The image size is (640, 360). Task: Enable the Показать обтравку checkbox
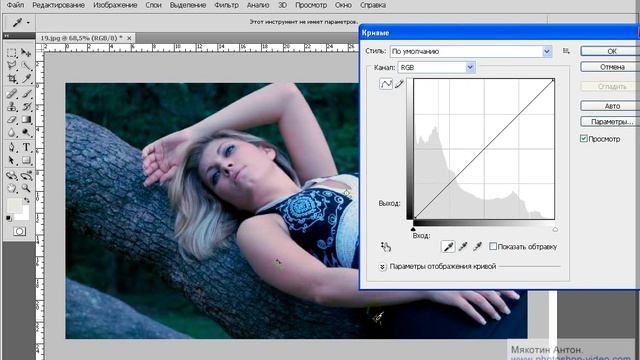point(493,246)
